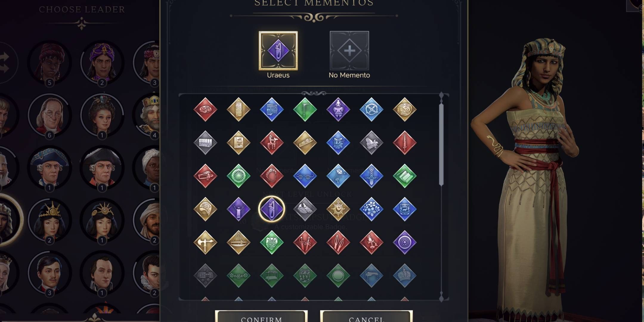
Task: Pick the blue kite and key memento
Action: tap(338, 176)
